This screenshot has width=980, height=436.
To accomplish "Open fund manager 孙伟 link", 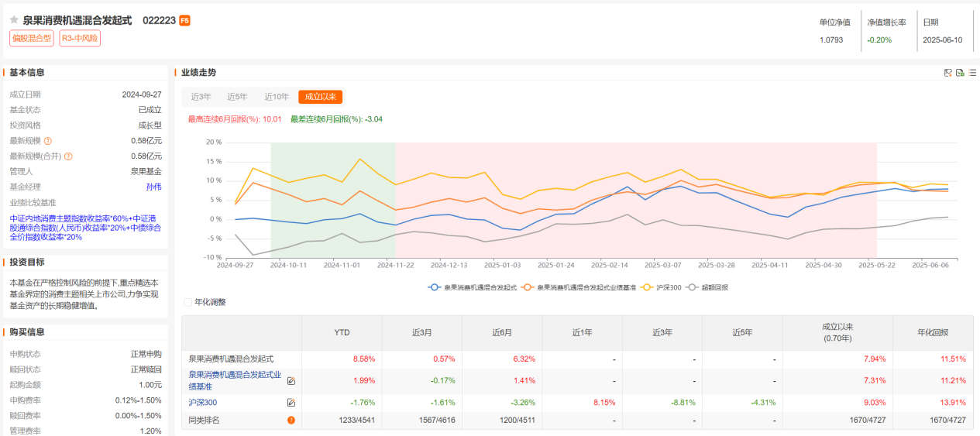I will coord(153,187).
